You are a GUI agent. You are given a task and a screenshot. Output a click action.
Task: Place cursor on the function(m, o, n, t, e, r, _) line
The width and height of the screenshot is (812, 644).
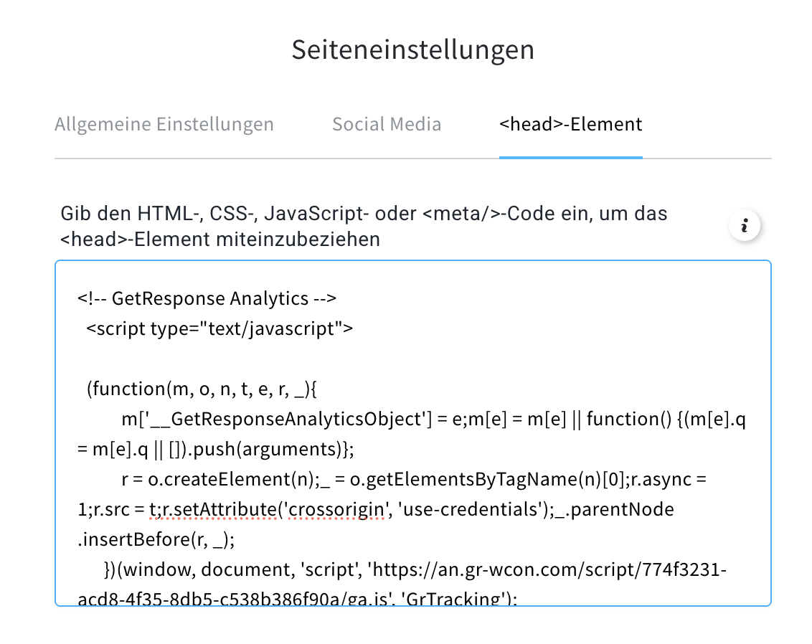202,389
